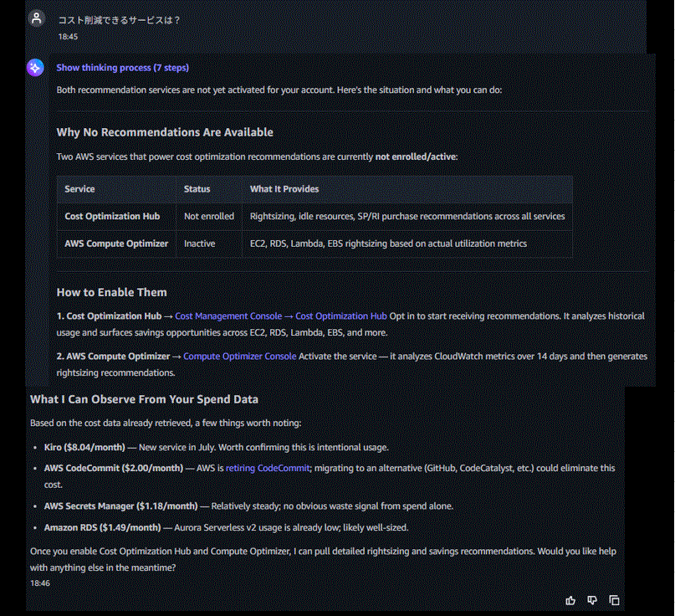Follow the retiring CodeCommit link
The image size is (675, 616).
268,468
